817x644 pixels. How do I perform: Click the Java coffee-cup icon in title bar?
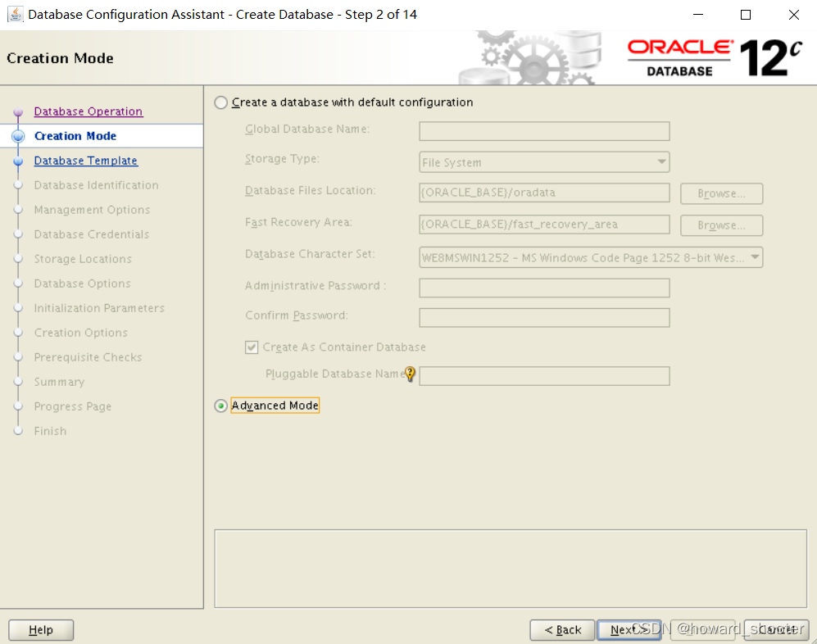point(15,14)
